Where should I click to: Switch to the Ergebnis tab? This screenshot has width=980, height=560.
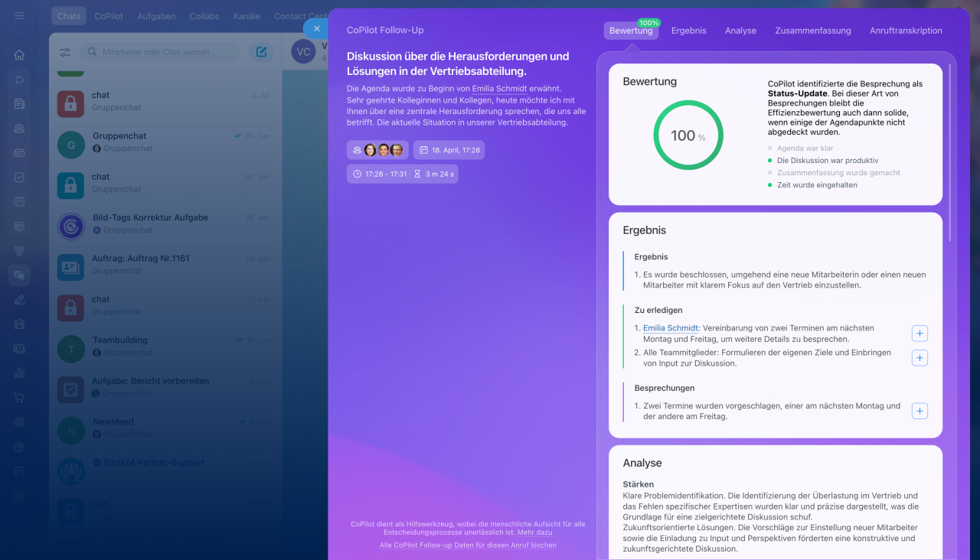tap(688, 31)
